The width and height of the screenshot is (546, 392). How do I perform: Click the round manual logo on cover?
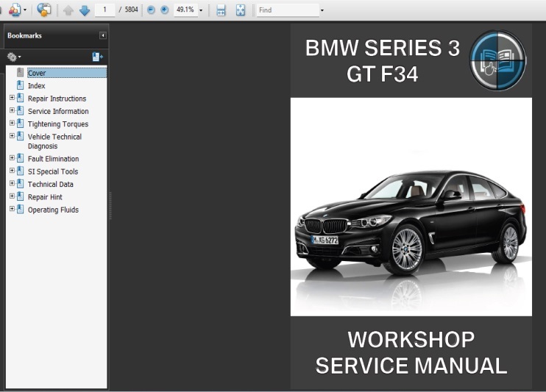click(x=498, y=60)
